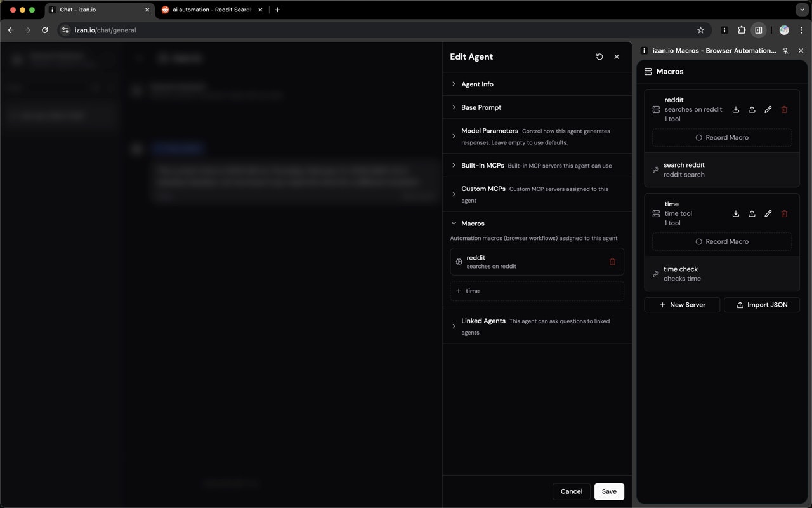Download the reddit macro
The image size is (812, 508).
[736, 109]
